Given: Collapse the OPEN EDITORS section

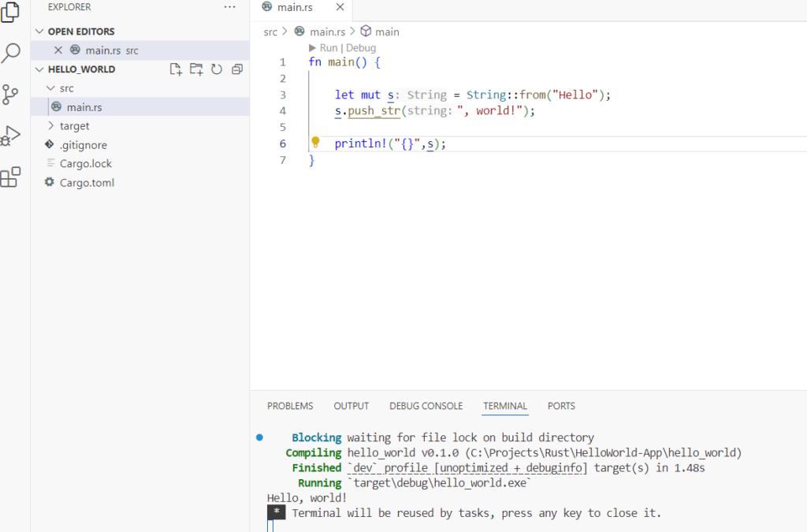Looking at the screenshot, I should (x=39, y=32).
